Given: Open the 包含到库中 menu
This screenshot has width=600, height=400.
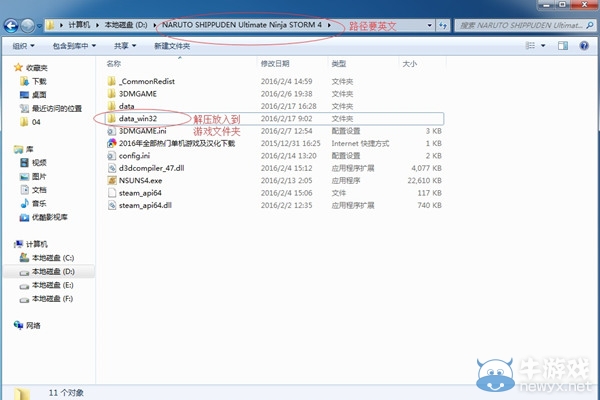Looking at the screenshot, I should [x=74, y=46].
